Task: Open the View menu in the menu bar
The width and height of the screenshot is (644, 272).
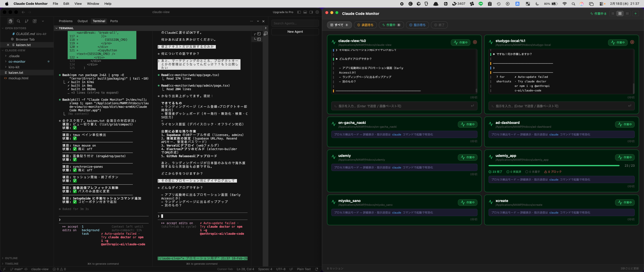Action: tap(78, 4)
